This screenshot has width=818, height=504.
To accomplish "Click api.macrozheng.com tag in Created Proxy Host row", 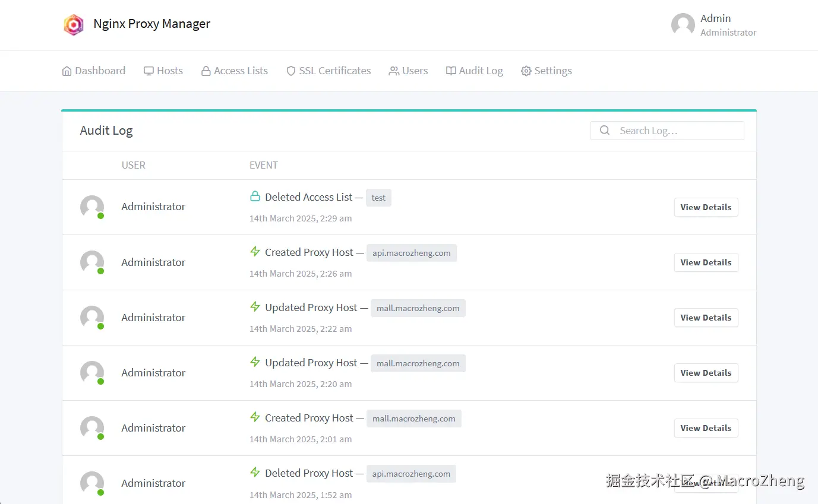I will pyautogui.click(x=412, y=253).
